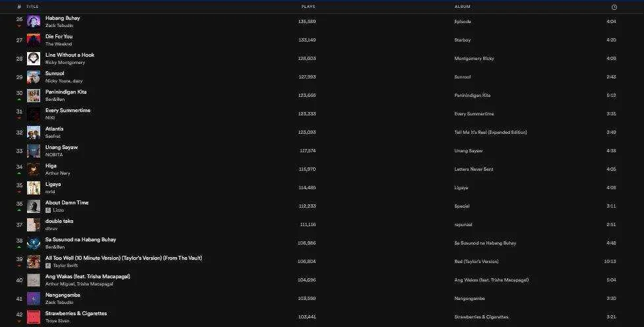Click All Too Well cover thumbnail
The image size is (644, 327).
pos(34,262)
